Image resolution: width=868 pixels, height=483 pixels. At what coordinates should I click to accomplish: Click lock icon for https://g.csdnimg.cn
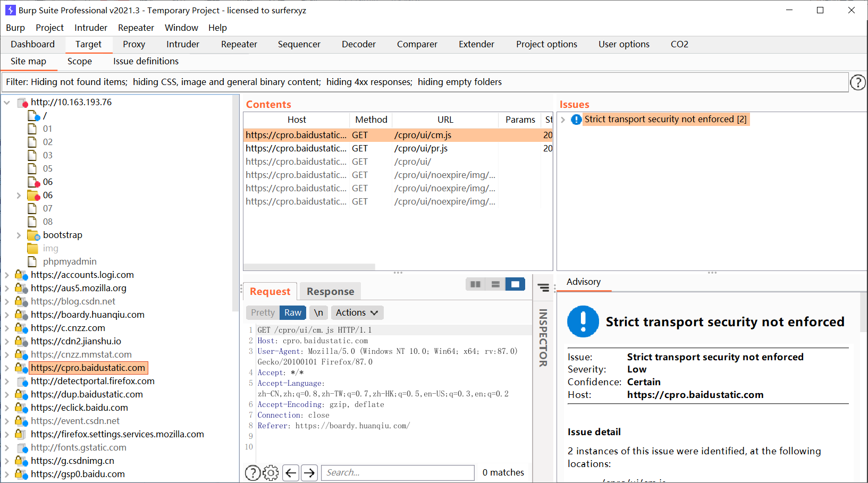coord(21,461)
